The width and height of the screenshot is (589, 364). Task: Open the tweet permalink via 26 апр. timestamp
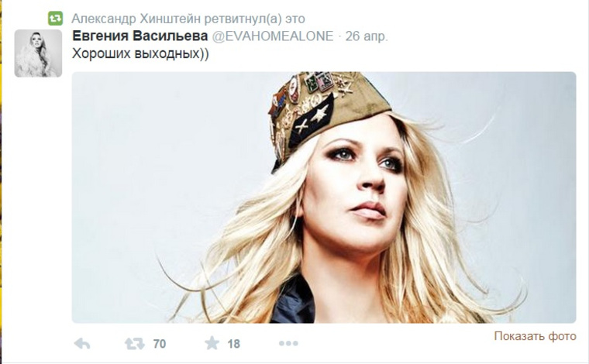click(x=367, y=36)
